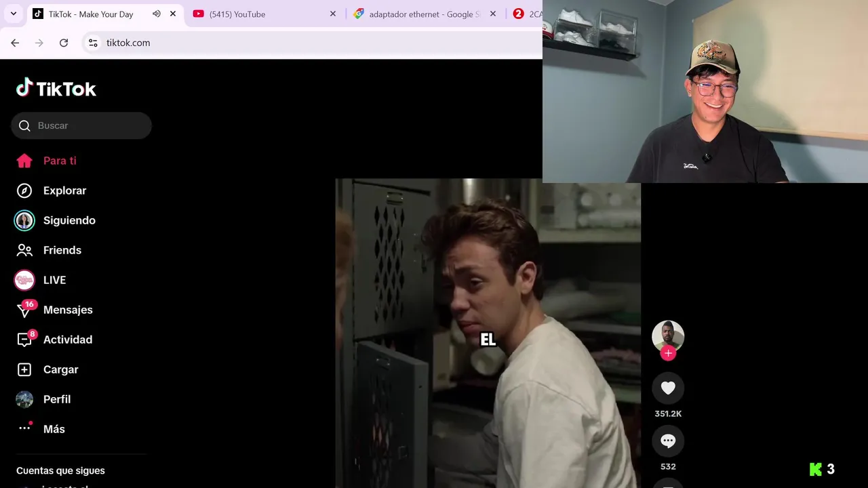Close the TikTok tab
Screen dimensions: 868x488
(x=173, y=14)
